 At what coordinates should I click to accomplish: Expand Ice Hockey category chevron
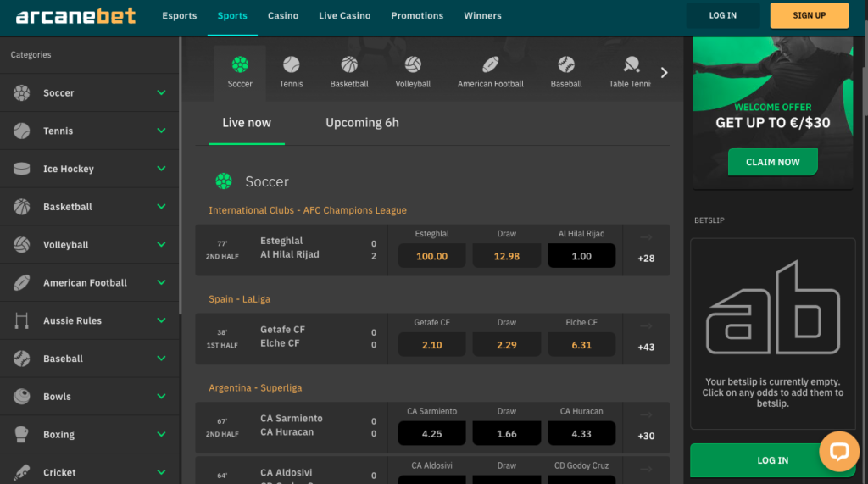click(x=161, y=169)
